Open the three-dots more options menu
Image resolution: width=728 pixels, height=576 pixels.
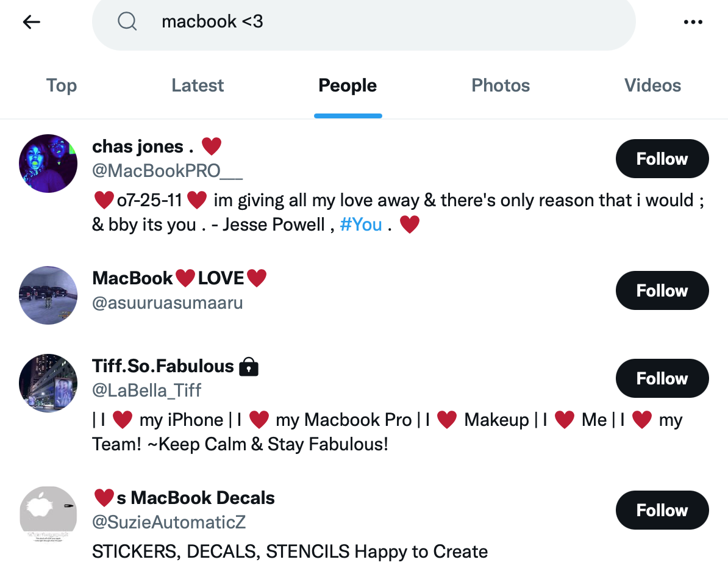[x=693, y=22]
